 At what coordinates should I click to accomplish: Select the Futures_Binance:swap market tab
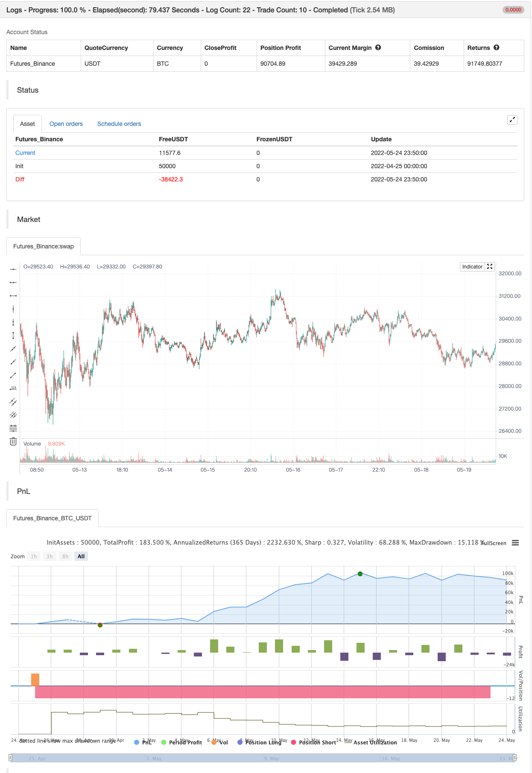pos(44,246)
